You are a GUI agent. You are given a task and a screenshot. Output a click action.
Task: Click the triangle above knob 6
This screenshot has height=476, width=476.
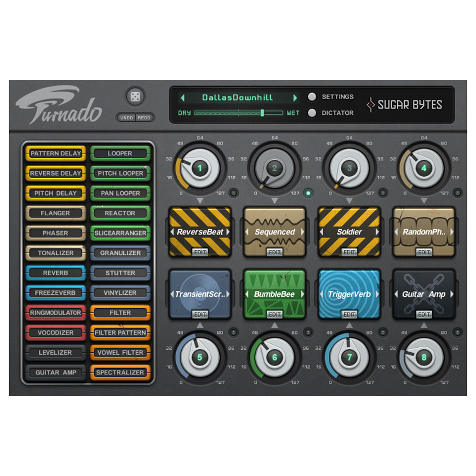click(275, 326)
